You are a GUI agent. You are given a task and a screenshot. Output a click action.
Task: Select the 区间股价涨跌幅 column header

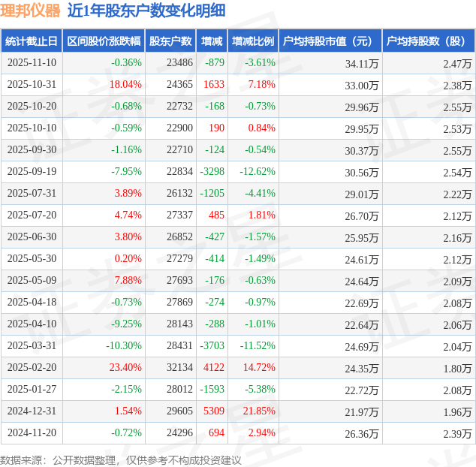click(103, 41)
